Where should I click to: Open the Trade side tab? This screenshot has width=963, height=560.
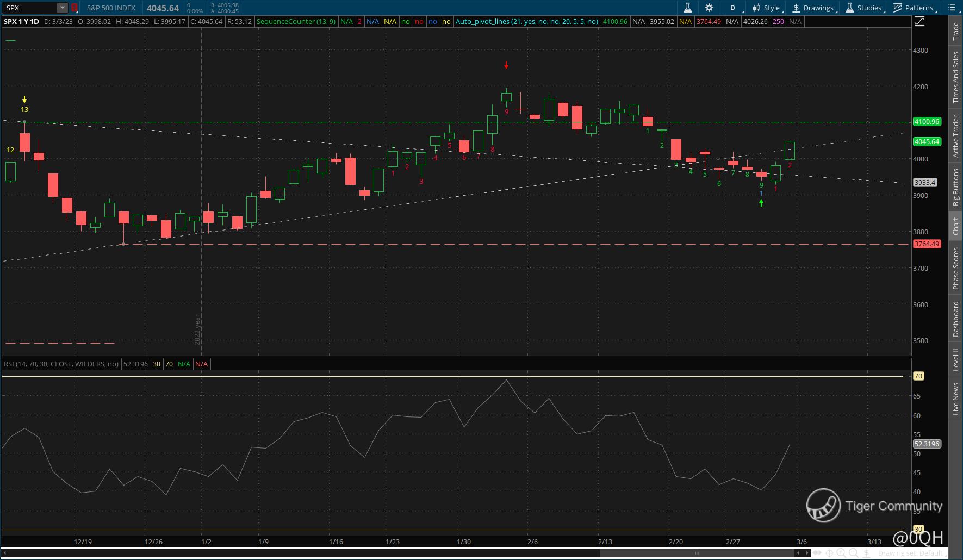955,32
